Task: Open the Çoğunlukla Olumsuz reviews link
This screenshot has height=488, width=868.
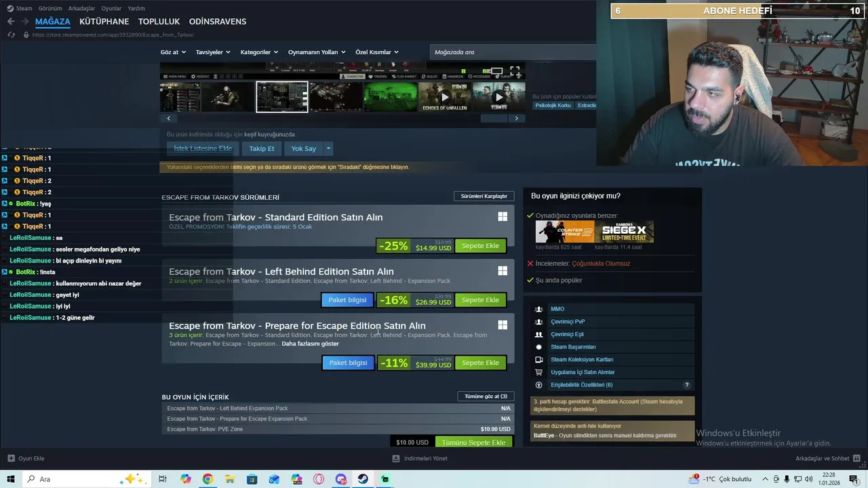Action: coord(601,264)
